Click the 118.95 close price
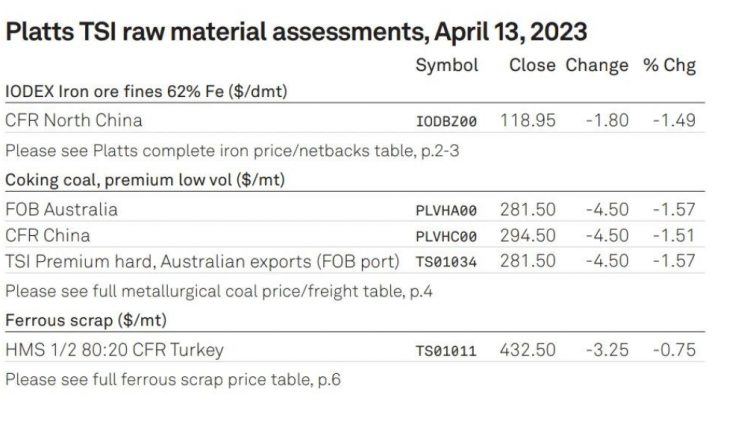 [528, 121]
